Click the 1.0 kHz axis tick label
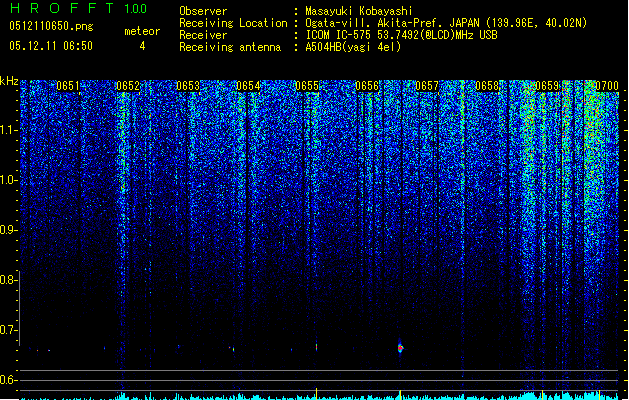Screen dimensions: 629x400 click(x=9, y=180)
